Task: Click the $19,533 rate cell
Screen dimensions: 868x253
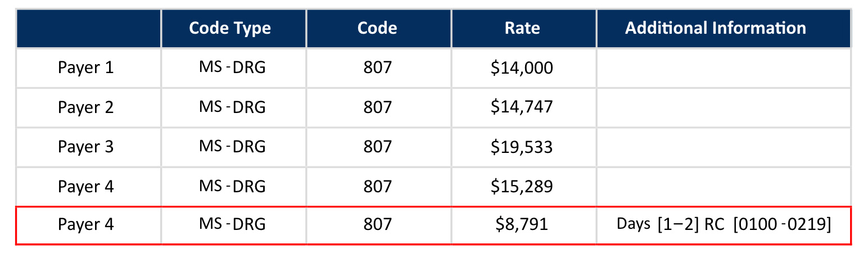Action: (x=522, y=147)
